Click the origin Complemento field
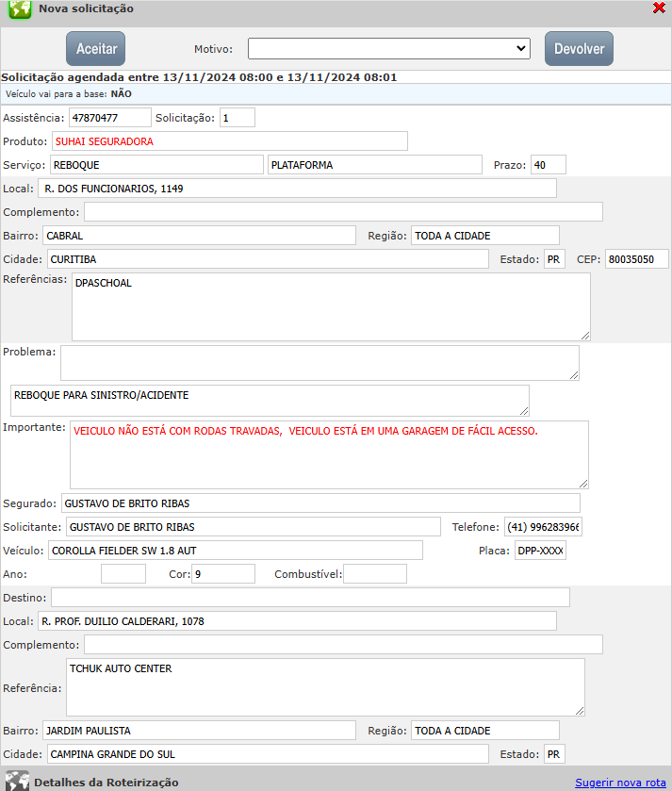Viewport: 672px width, 791px height. pyautogui.click(x=343, y=212)
